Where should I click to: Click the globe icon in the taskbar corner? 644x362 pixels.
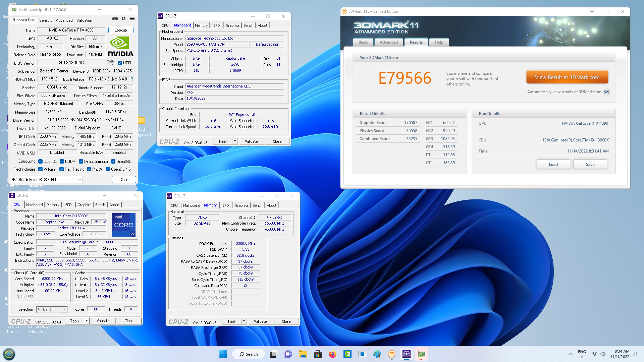[9, 354]
